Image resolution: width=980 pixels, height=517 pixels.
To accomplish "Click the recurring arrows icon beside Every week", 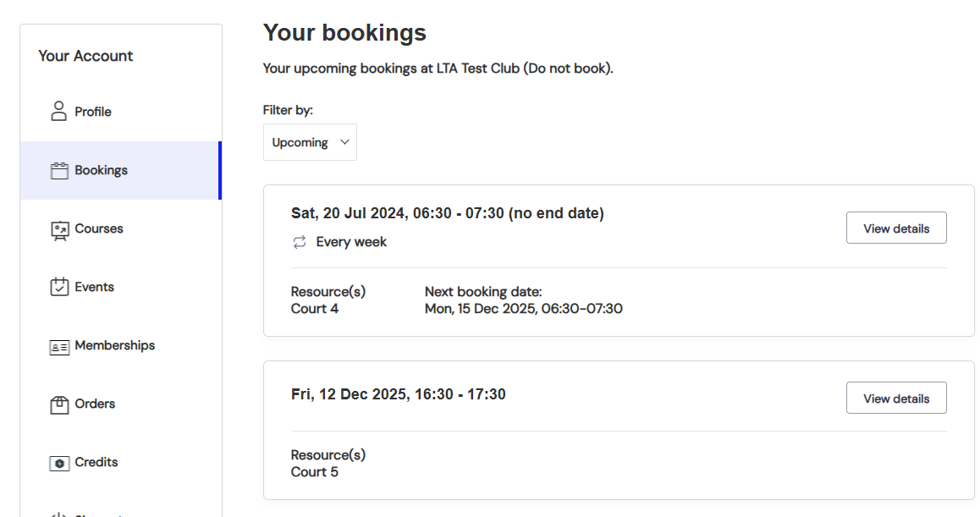I will (300, 242).
